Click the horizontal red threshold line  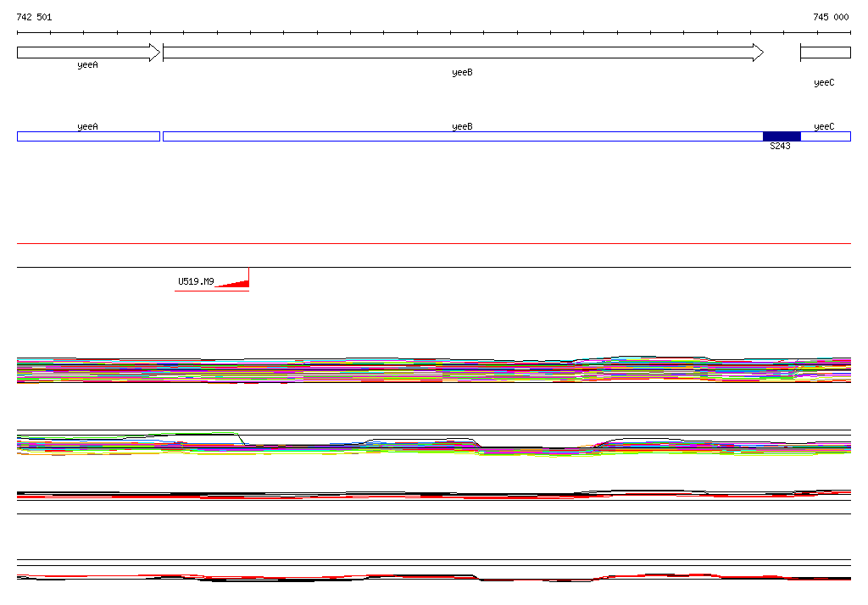tap(434, 243)
